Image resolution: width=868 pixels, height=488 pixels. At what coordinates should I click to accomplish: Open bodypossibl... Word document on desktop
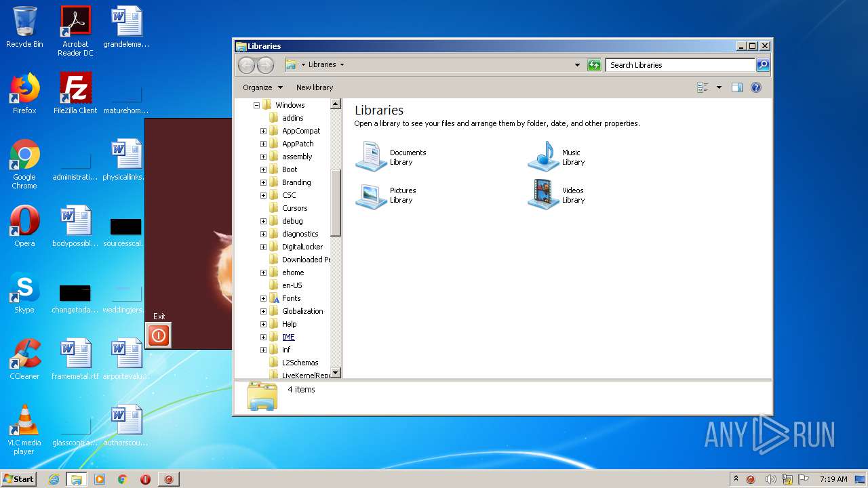tap(75, 226)
